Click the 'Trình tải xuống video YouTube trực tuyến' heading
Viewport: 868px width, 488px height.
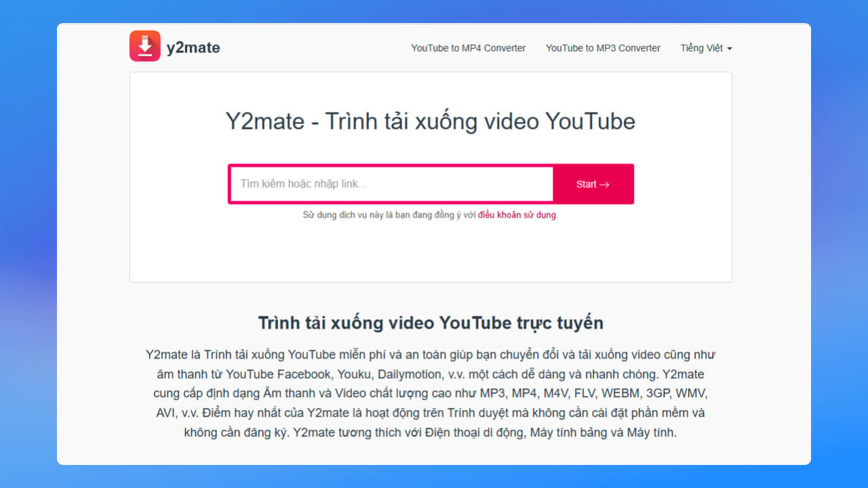pos(431,323)
